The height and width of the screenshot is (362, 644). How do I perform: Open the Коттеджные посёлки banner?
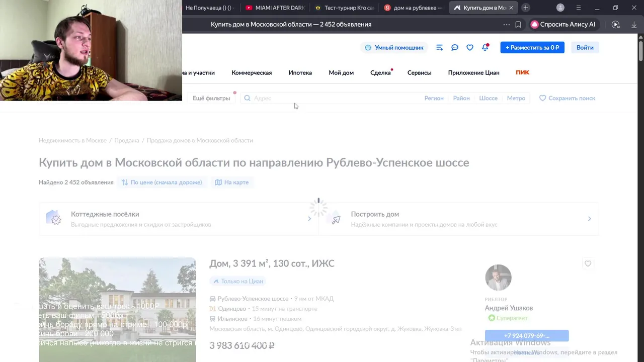179,219
